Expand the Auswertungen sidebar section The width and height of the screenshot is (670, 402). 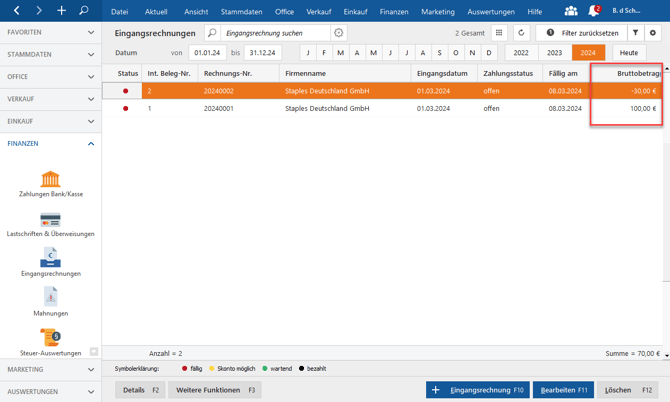(50, 392)
